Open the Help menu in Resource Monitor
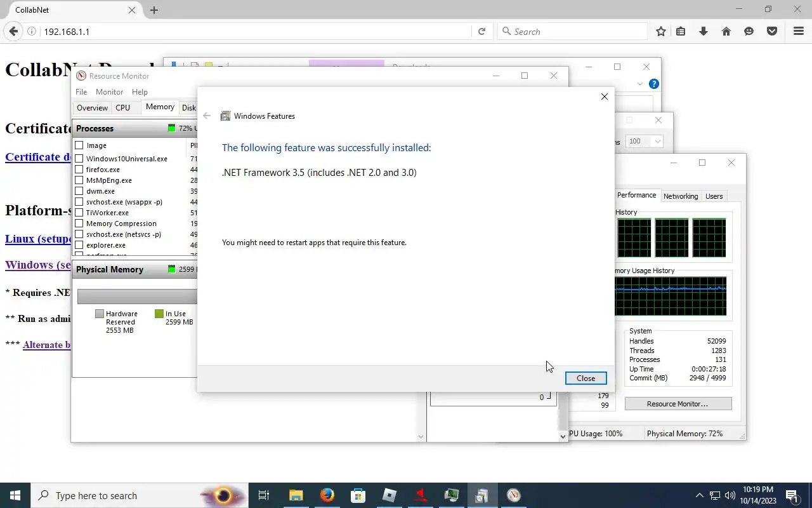 point(140,92)
